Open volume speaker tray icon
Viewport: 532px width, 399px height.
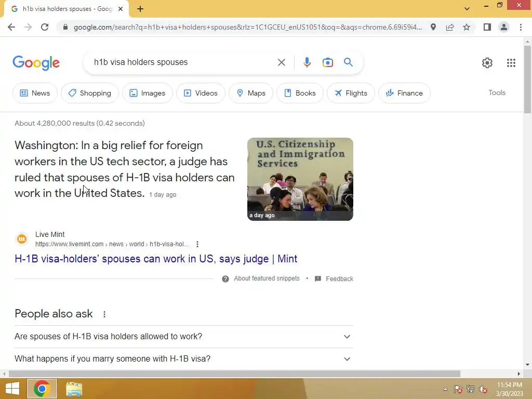point(483,389)
